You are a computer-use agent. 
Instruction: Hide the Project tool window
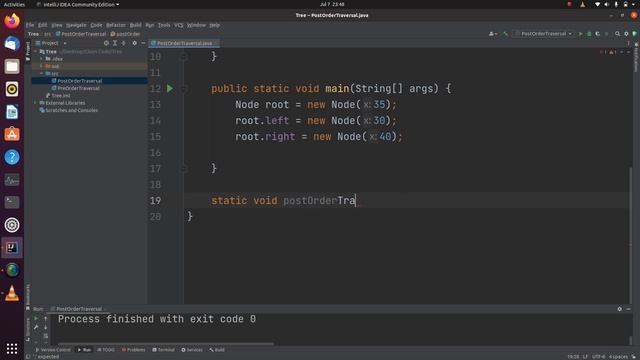[143, 43]
